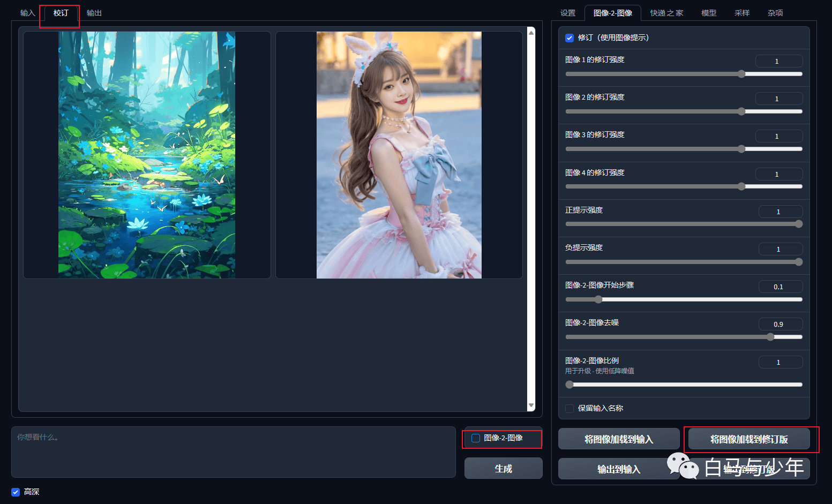Disable the 高深 checkbox
Viewport: 832px width, 504px height.
point(16,492)
